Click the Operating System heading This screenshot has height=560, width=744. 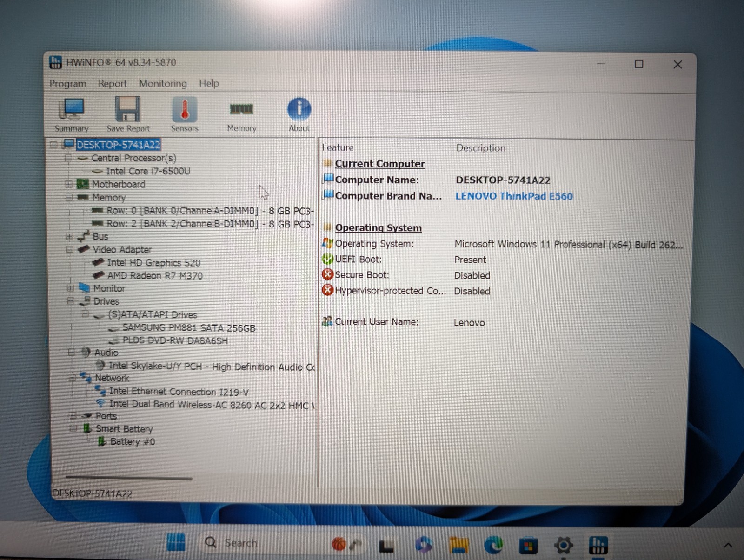click(x=379, y=228)
